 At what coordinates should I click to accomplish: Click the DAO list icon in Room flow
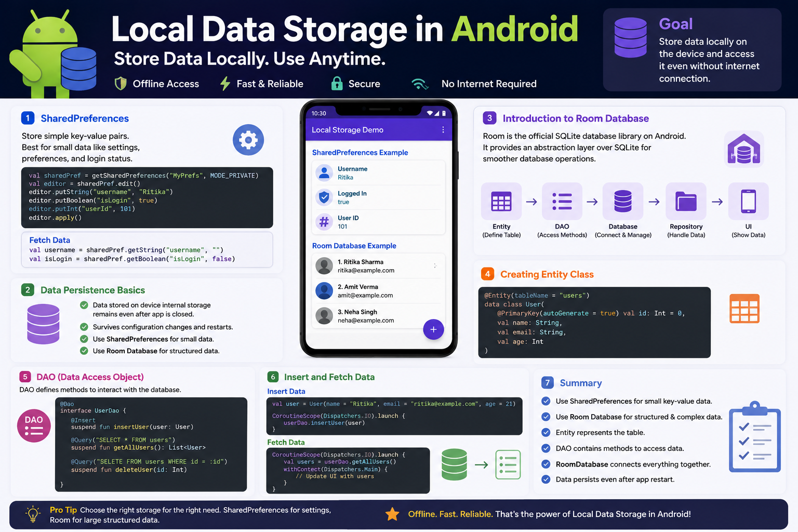pos(562,201)
